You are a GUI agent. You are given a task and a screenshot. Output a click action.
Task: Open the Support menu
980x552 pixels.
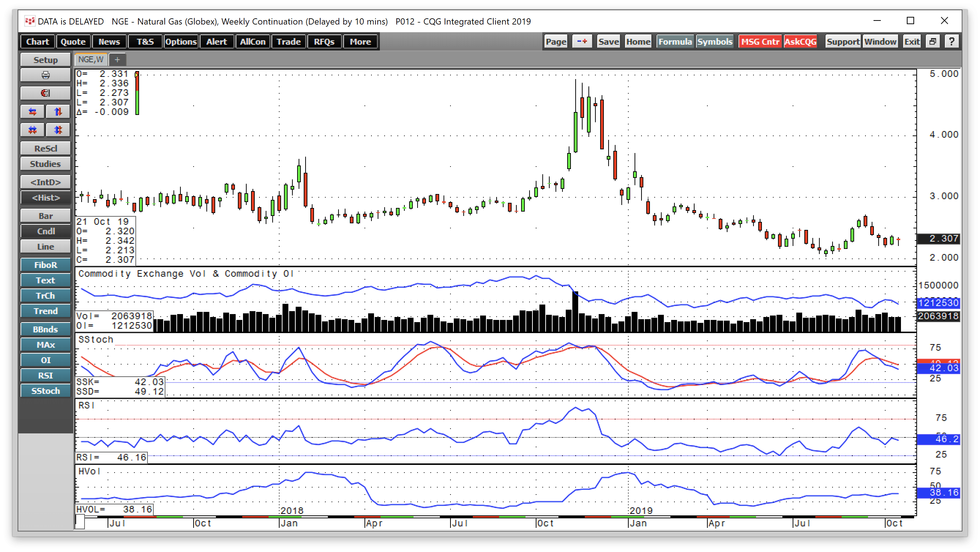tap(843, 41)
